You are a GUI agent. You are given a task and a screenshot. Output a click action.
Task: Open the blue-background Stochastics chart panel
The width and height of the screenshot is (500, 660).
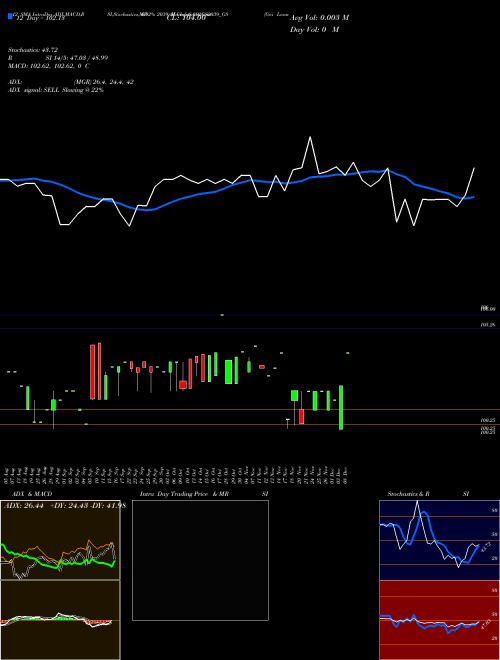coord(439,540)
